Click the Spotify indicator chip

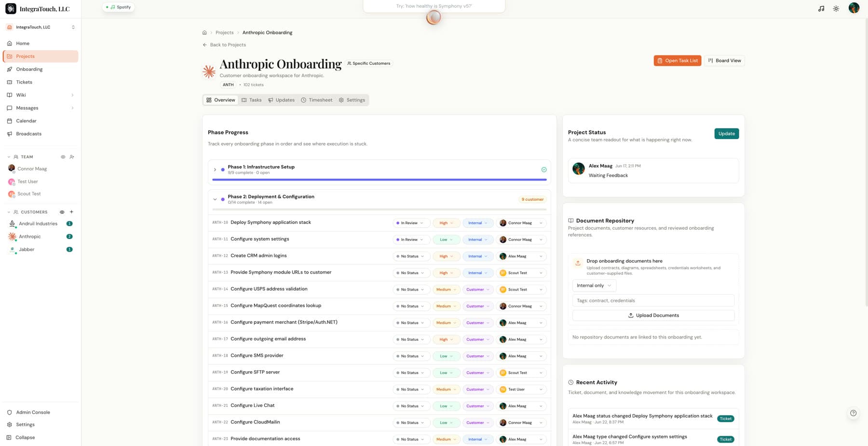(119, 7)
